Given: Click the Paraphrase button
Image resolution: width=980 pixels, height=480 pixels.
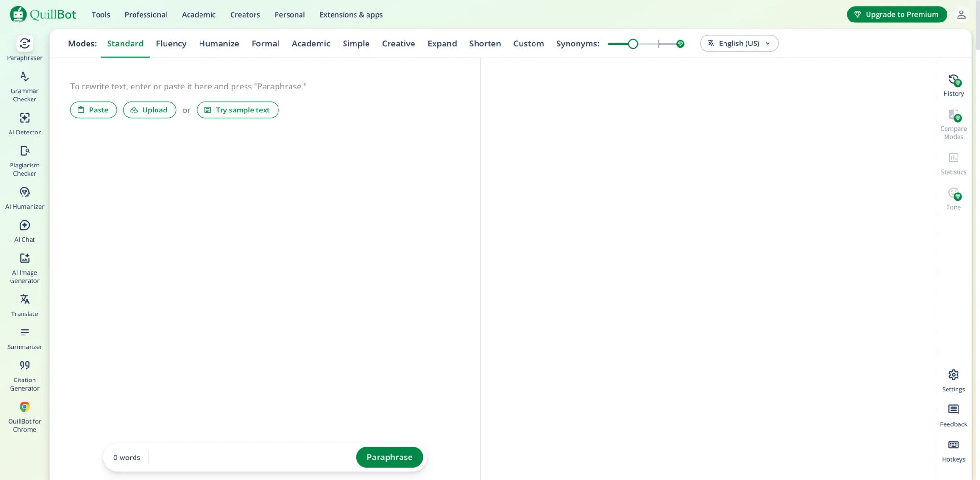Looking at the screenshot, I should pyautogui.click(x=390, y=457).
